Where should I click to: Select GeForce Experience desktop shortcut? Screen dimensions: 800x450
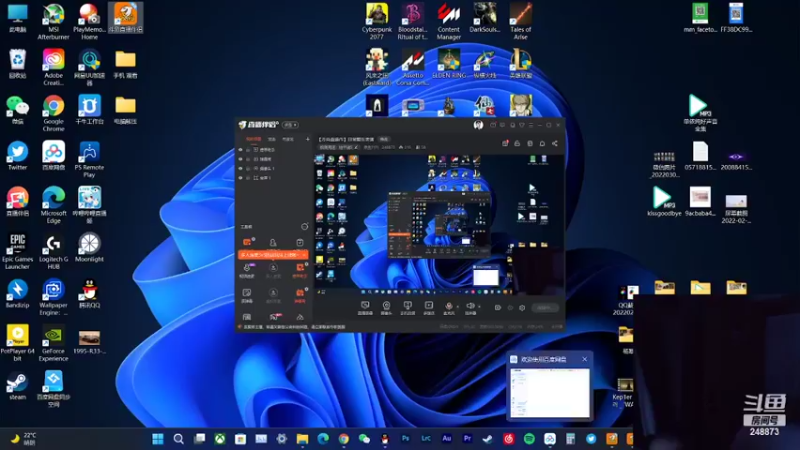(54, 343)
